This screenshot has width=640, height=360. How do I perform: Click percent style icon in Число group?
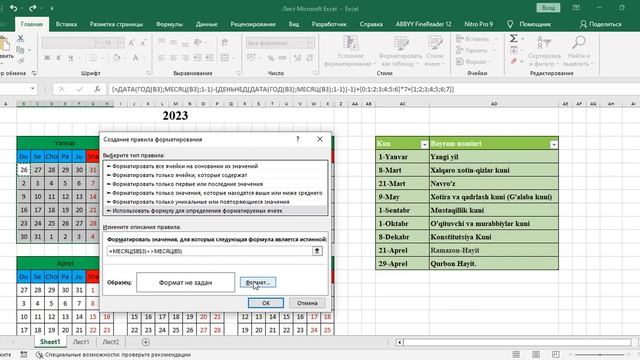(x=271, y=58)
